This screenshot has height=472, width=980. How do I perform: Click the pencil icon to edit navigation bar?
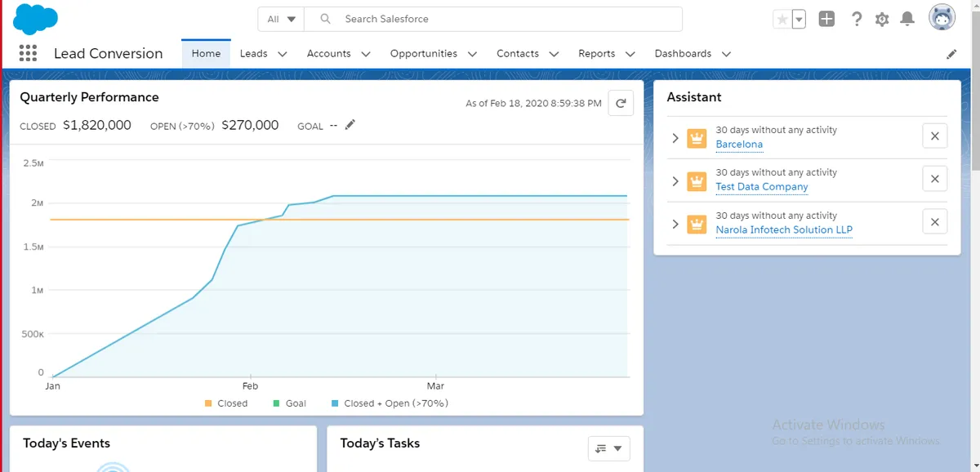pos(951,54)
